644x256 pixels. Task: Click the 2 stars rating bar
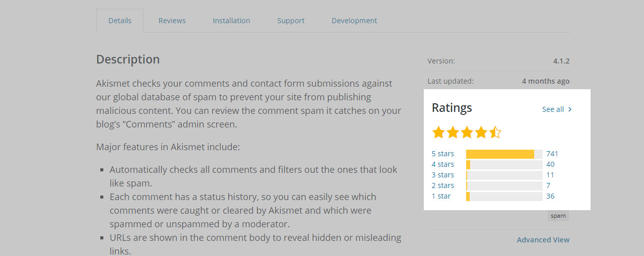point(504,186)
